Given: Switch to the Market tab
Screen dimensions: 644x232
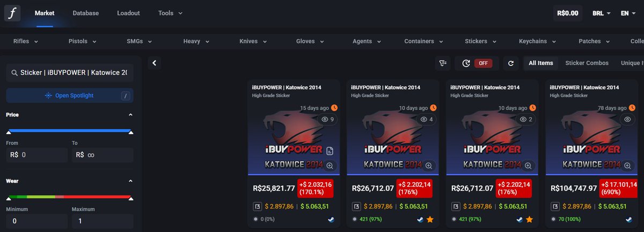Looking at the screenshot, I should 45,13.
